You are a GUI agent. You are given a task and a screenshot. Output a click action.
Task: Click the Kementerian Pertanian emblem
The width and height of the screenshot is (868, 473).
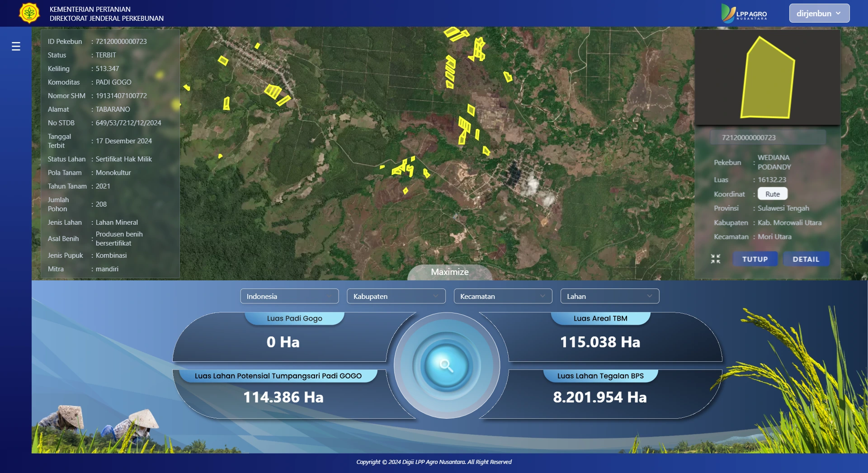30,13
